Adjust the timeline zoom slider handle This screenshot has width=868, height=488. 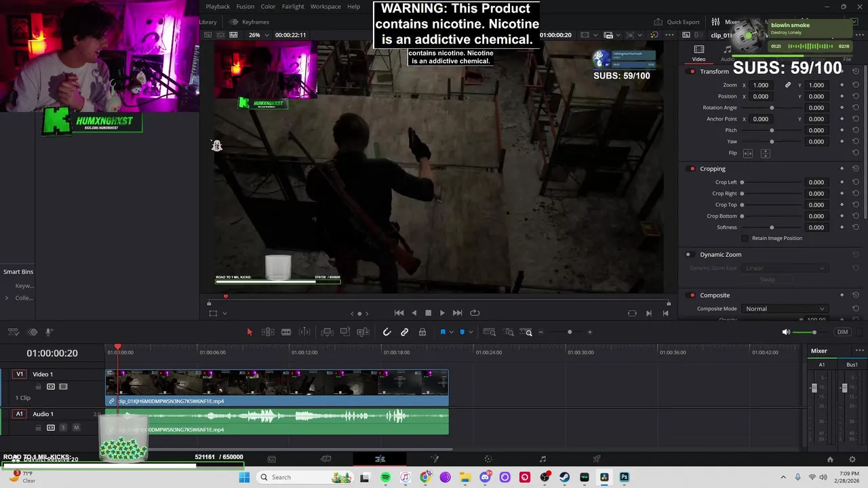[570, 332]
